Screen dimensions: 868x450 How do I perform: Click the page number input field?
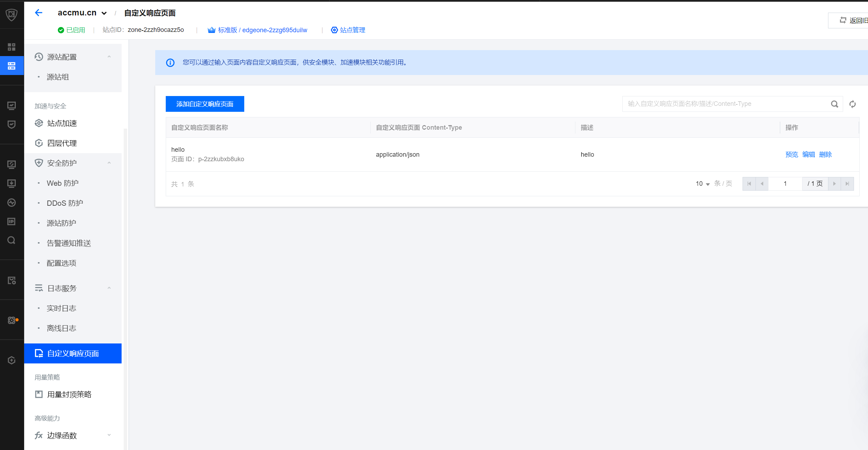785,184
